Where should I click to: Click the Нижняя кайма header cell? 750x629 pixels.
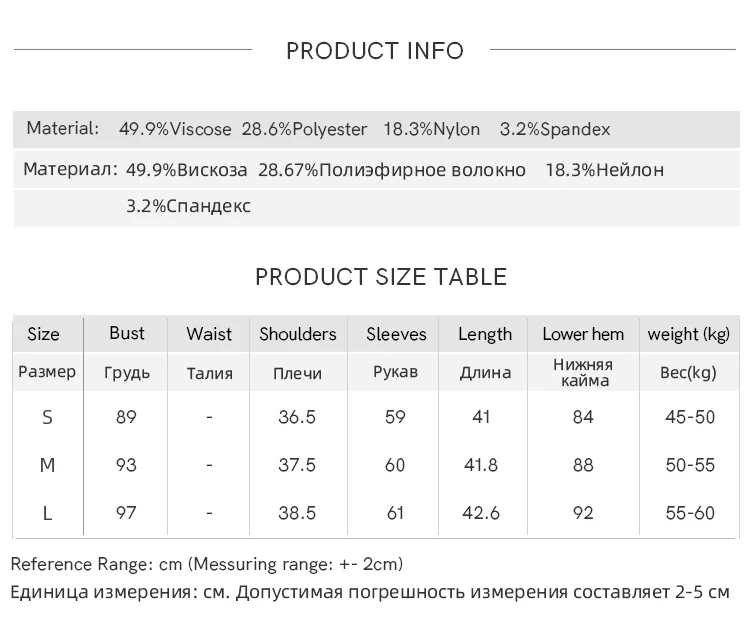[583, 372]
